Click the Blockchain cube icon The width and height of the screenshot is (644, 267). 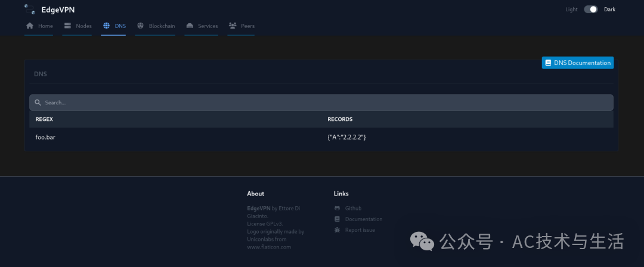pos(141,26)
